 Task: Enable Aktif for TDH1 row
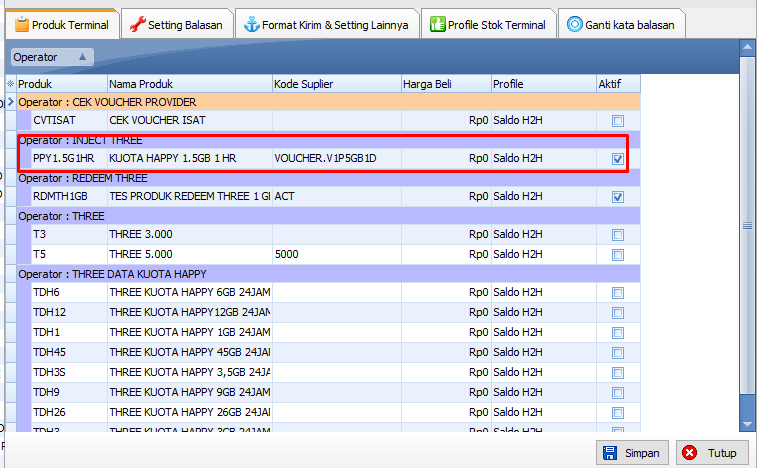point(617,333)
